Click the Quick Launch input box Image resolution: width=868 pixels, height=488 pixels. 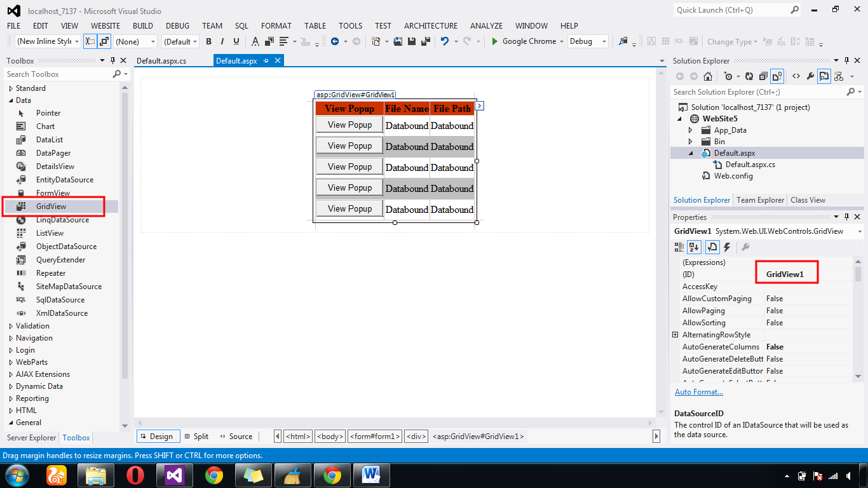732,10
